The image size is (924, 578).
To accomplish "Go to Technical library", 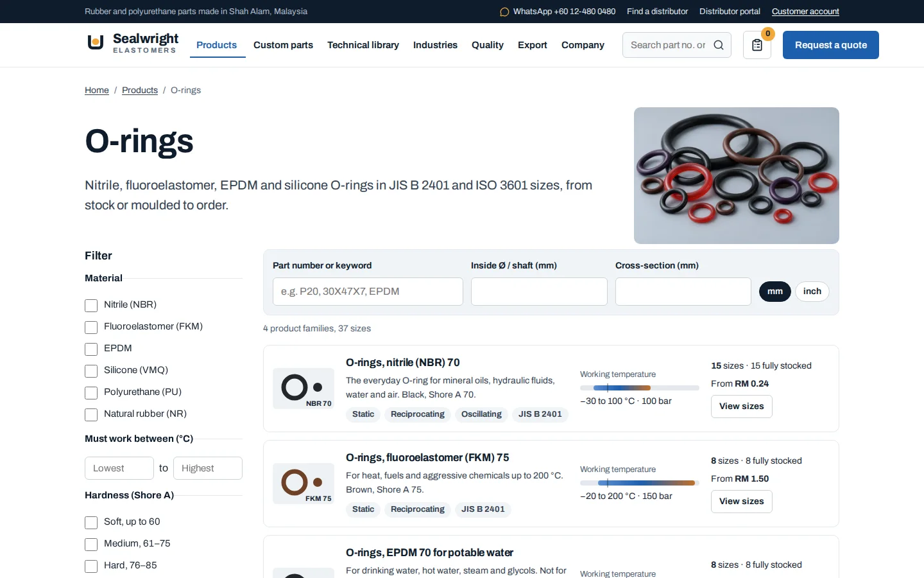I will (x=363, y=45).
